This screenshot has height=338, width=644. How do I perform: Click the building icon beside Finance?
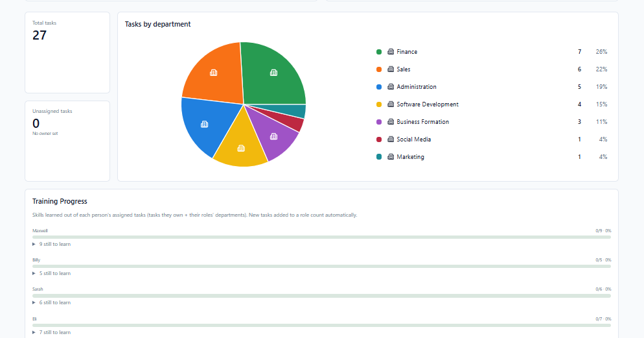pyautogui.click(x=391, y=52)
